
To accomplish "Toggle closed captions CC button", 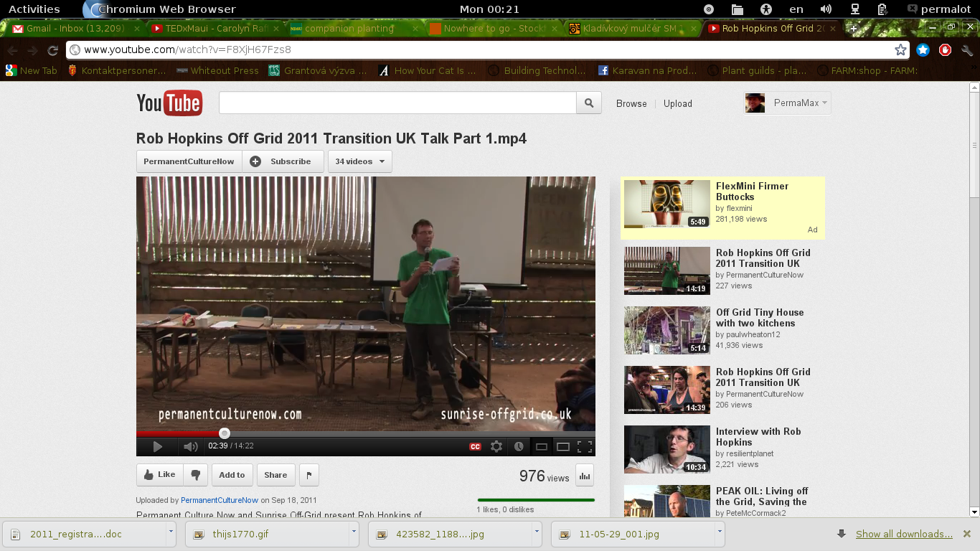I will pos(475,446).
